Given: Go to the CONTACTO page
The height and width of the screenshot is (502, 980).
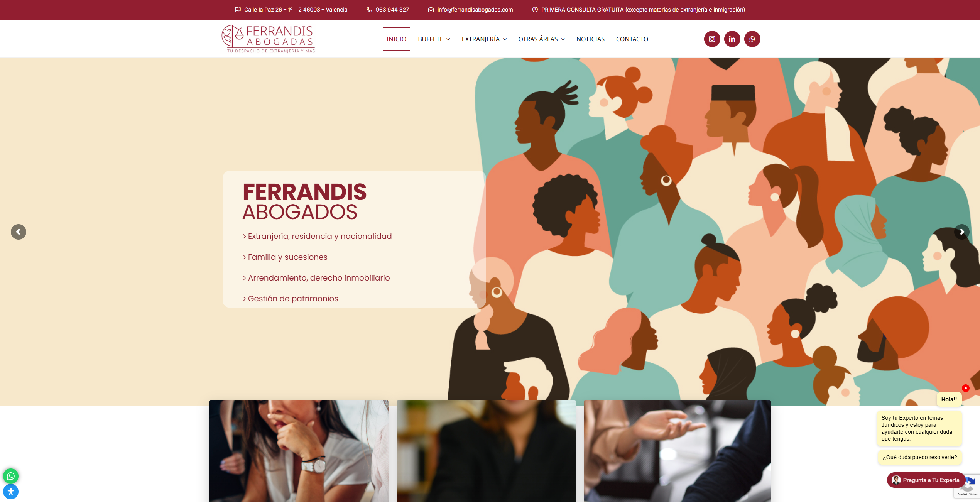Looking at the screenshot, I should 632,39.
